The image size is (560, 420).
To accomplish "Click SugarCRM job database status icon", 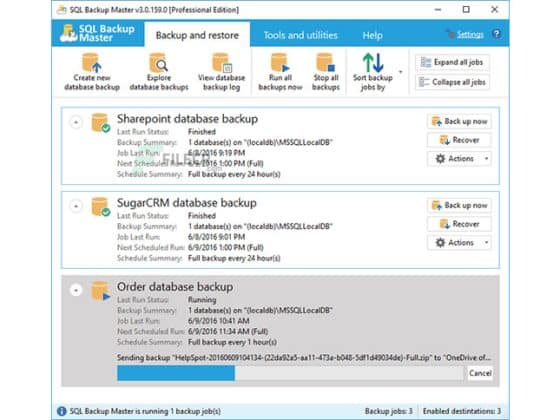I will pos(100,207).
